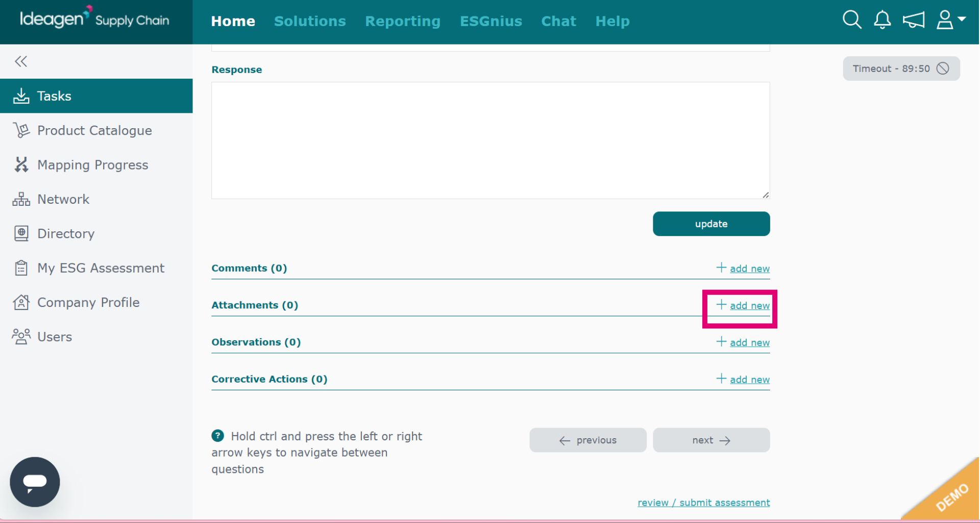Add new comment link
Screen dimensions: 980x523
(749, 269)
